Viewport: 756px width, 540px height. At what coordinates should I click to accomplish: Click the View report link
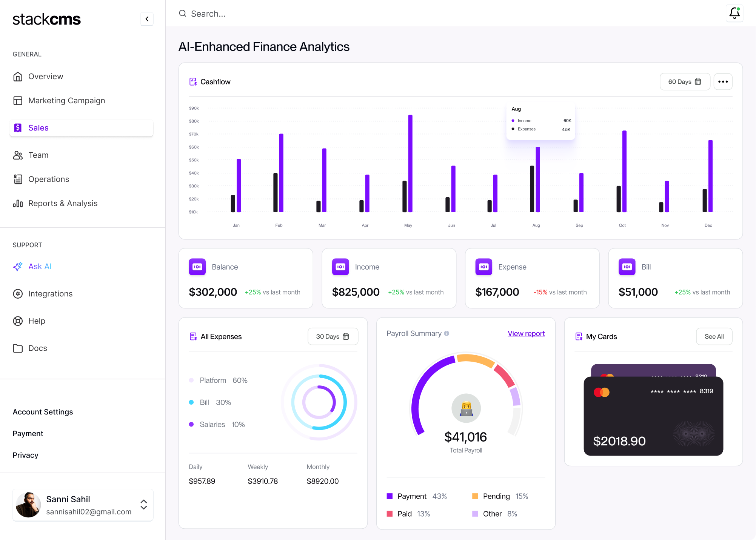point(526,333)
